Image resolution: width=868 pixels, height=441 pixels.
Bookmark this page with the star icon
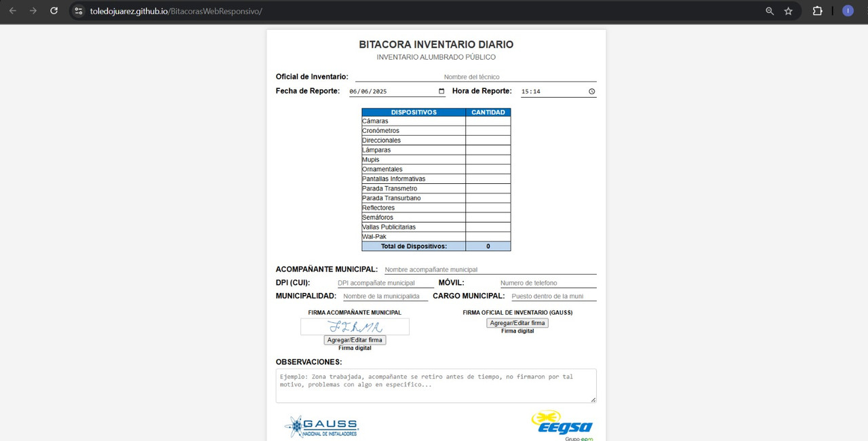788,12
